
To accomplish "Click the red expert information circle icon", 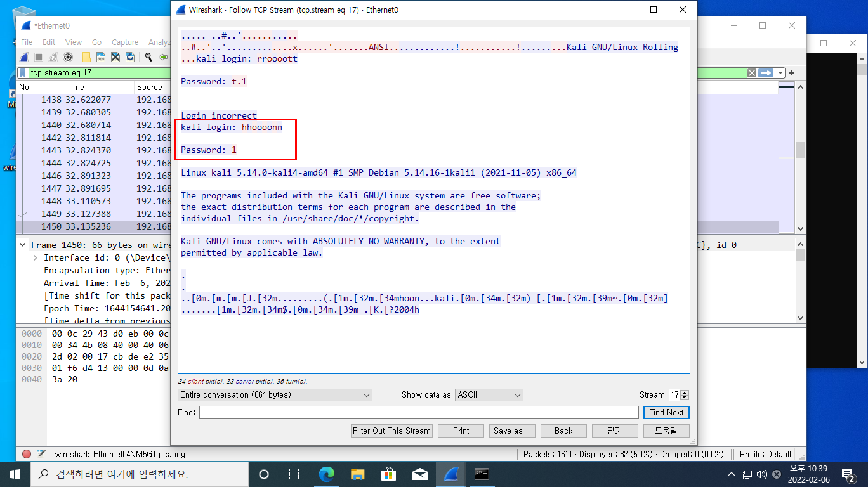I will click(27, 454).
